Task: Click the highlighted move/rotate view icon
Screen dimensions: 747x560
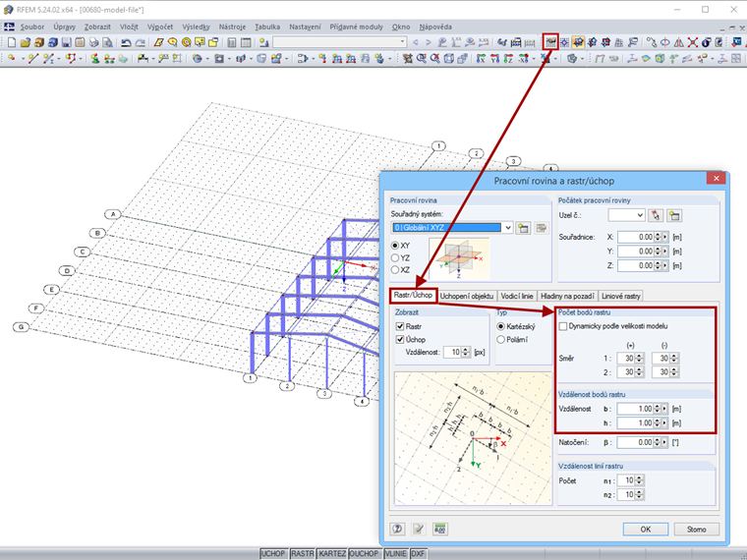Action: click(578, 42)
